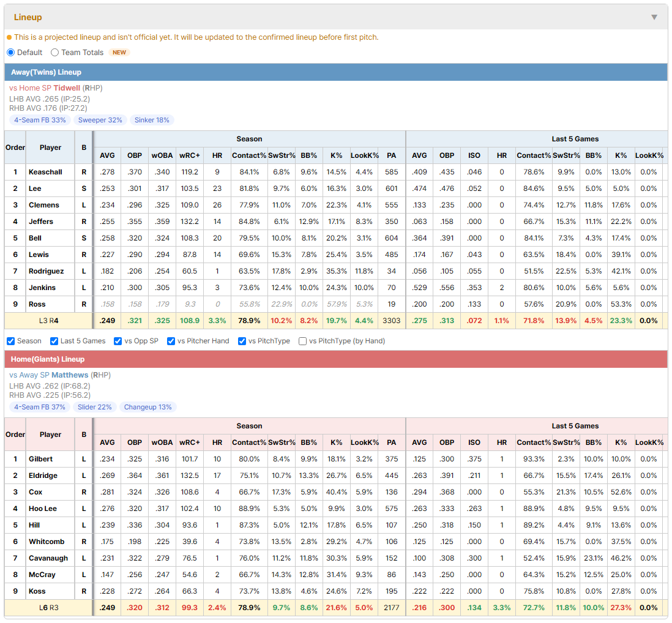Sort the Twins table by wRC+ column
The image size is (672, 623).
(190, 155)
